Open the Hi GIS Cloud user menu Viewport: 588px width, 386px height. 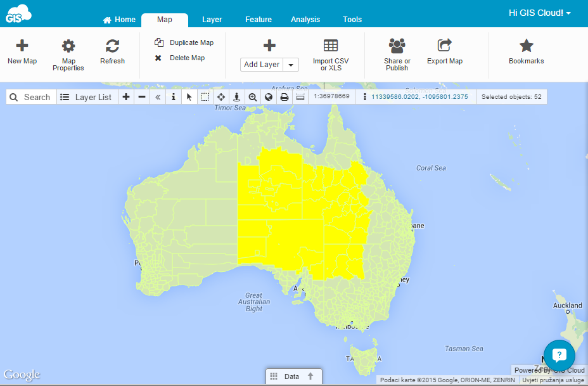(x=539, y=13)
